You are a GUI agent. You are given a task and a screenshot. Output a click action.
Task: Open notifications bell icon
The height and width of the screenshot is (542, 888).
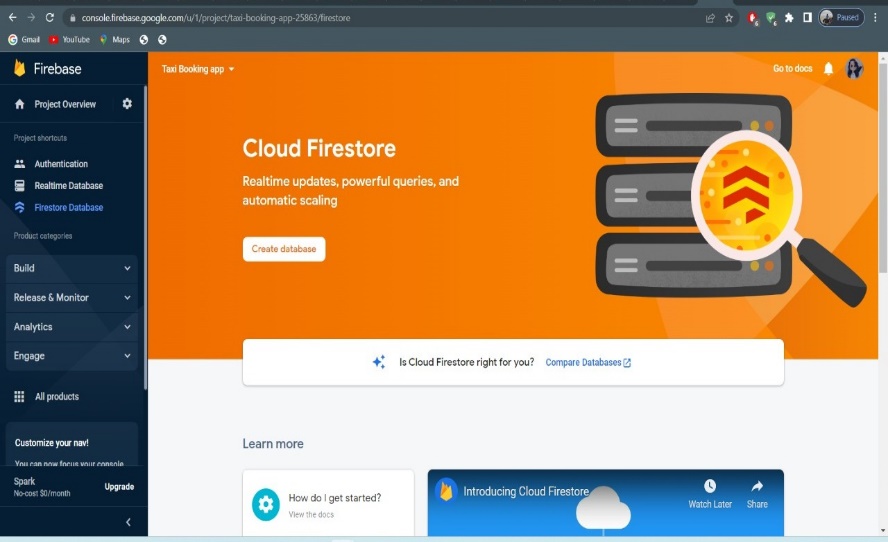(828, 69)
